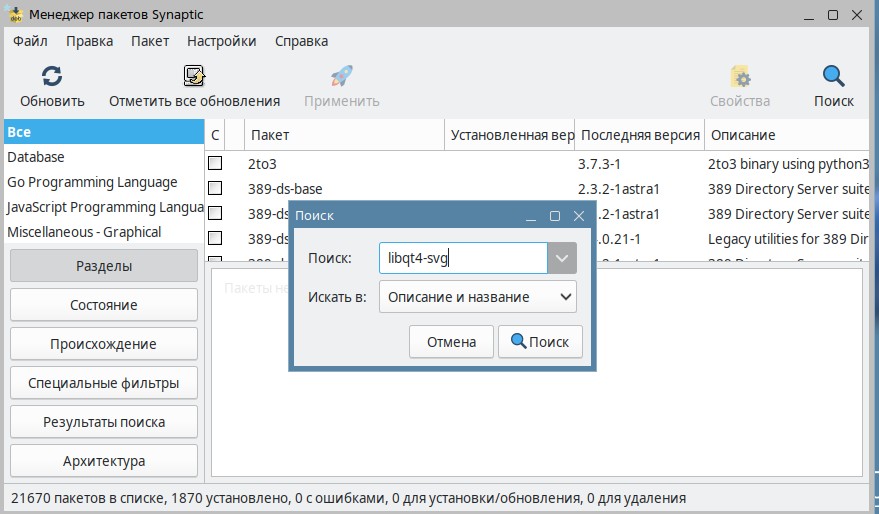Tick checkbox of row with version .0.21-1
The width and height of the screenshot is (879, 514).
(x=215, y=238)
